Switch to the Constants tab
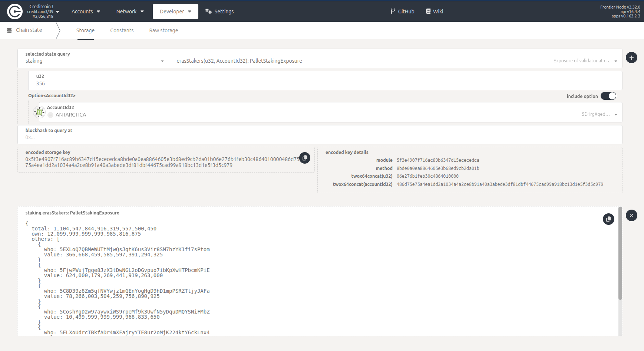The image size is (644, 351). 122,30
